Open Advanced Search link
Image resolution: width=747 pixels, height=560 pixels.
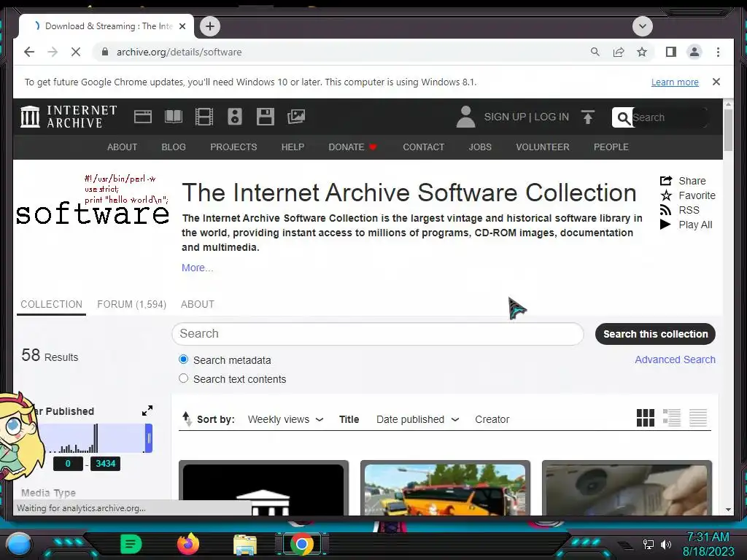675,359
